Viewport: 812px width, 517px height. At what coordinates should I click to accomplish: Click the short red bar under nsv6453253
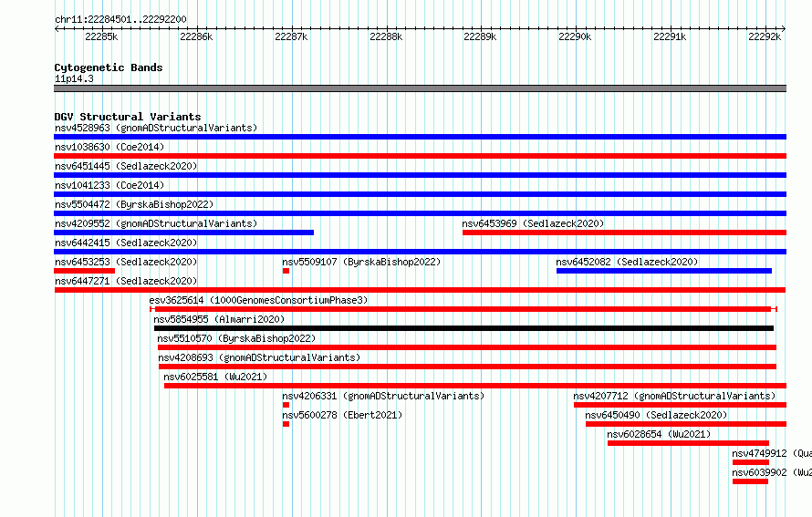[85, 271]
